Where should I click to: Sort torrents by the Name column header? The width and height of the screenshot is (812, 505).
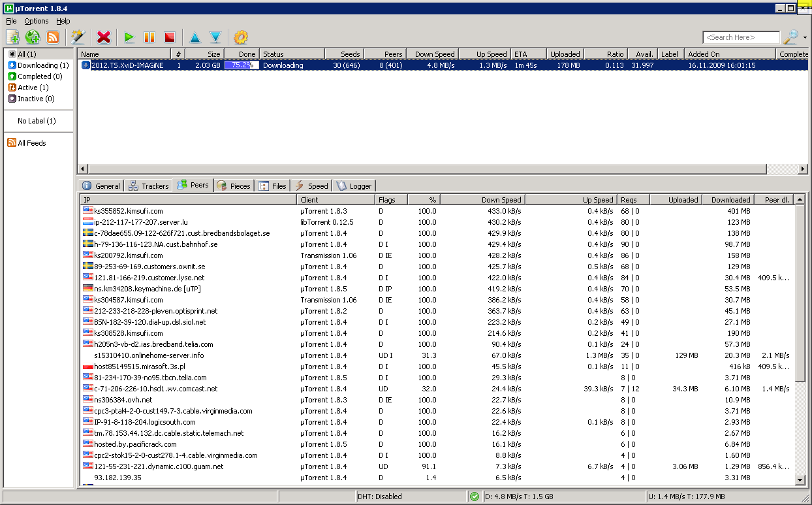coord(124,54)
